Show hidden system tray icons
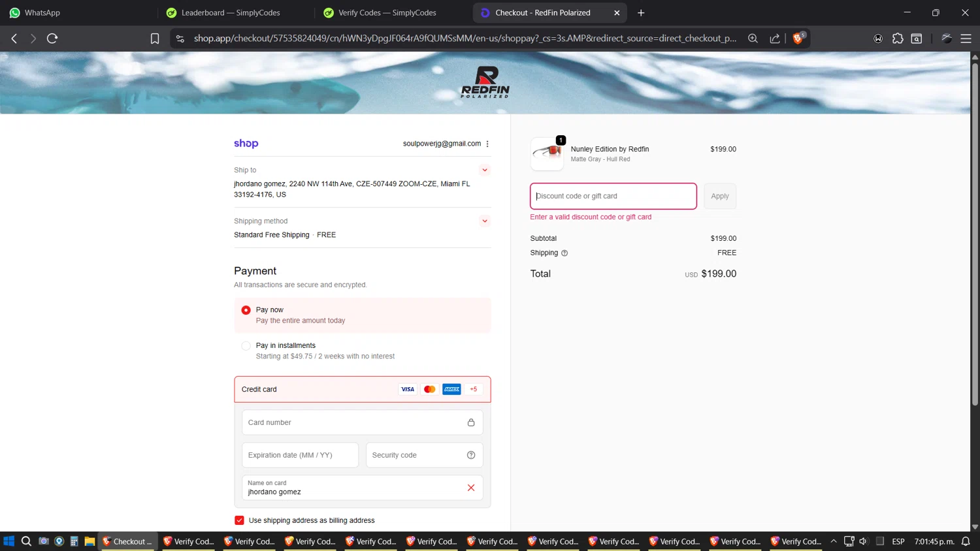The height and width of the screenshot is (551, 980). 834,541
